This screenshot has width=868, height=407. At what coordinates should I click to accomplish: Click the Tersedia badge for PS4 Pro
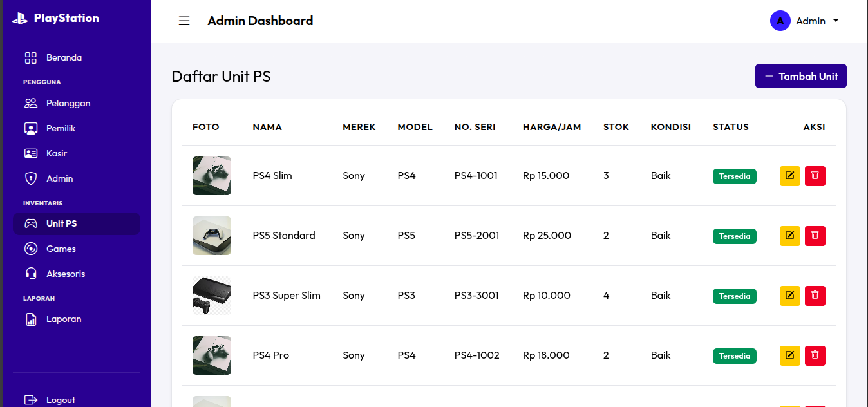[x=735, y=356]
